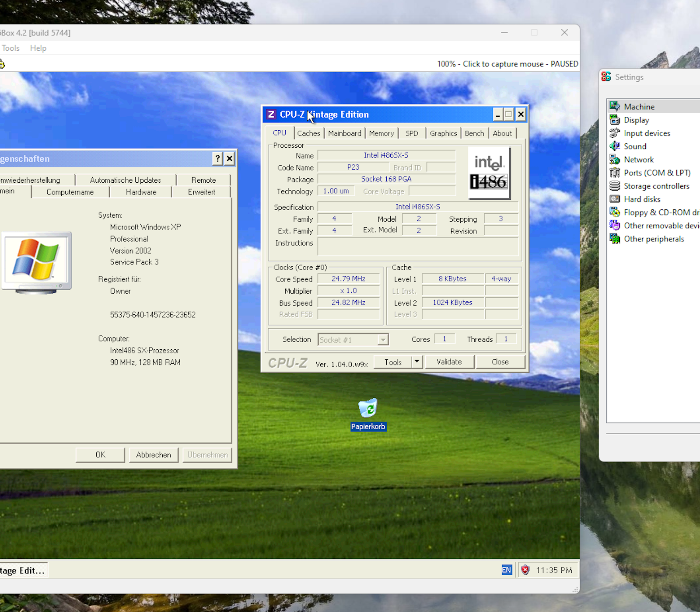Select the Storage controllers category
This screenshot has height=612, width=700.
pyautogui.click(x=656, y=186)
